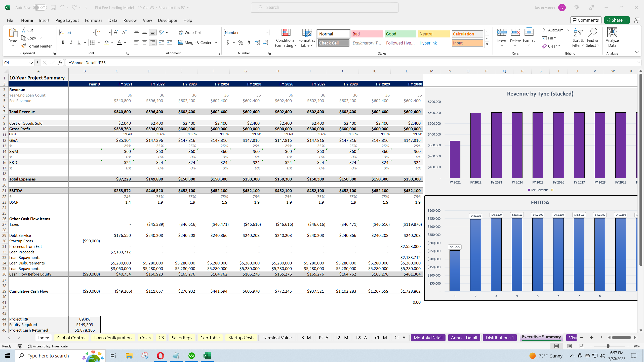Switch to the Loan Configuration sheet

113,338
